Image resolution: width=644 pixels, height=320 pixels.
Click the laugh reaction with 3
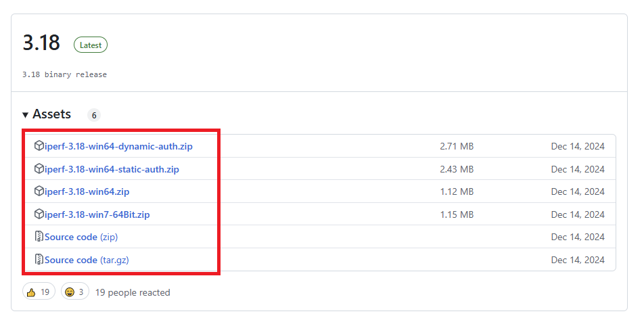[74, 292]
